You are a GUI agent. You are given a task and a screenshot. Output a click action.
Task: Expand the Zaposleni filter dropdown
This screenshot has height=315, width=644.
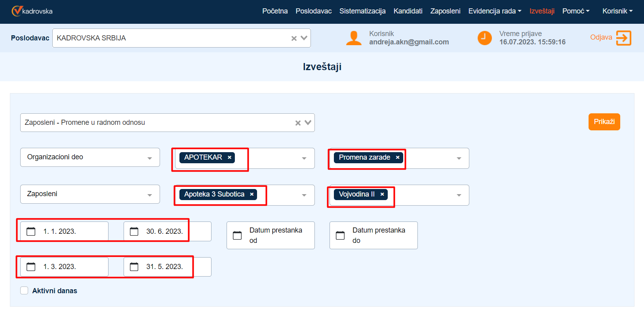coord(150,195)
